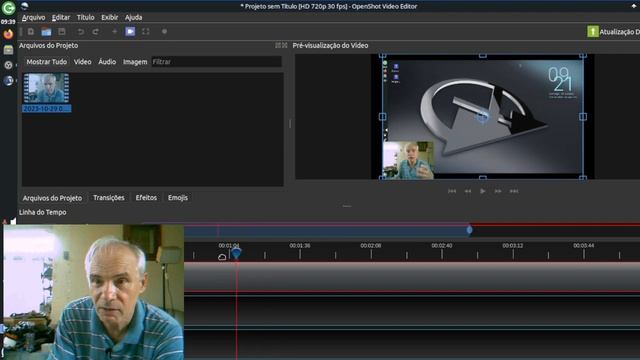
Task: Switch to the Arquivos do Projeto tab
Action: pos(52,198)
